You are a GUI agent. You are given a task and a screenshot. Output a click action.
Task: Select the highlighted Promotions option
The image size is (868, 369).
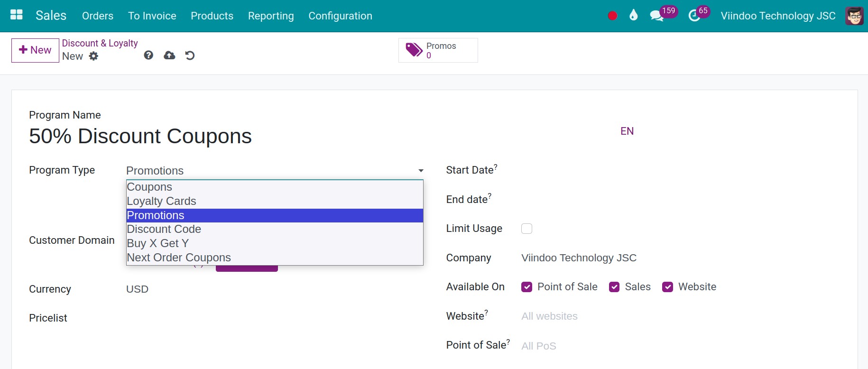275,215
